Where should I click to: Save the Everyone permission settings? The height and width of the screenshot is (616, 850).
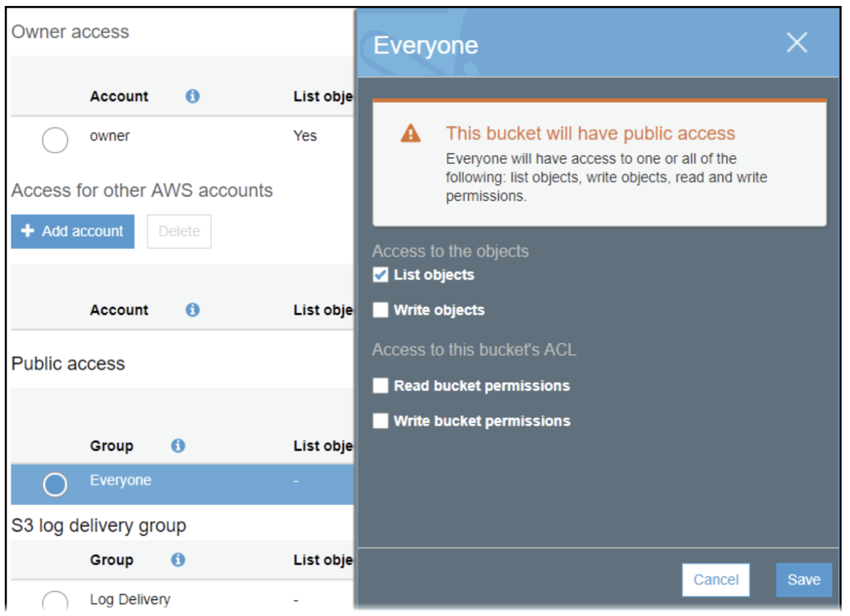803,579
